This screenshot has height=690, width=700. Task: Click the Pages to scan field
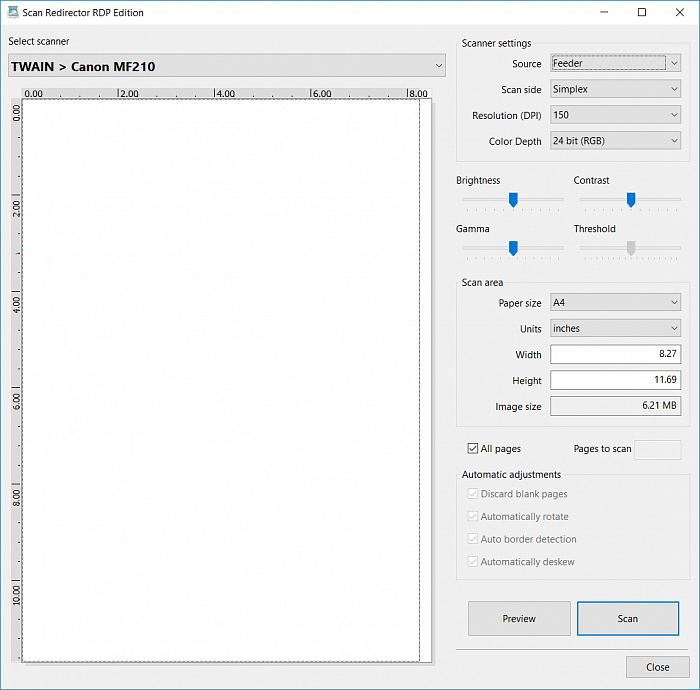tap(658, 449)
